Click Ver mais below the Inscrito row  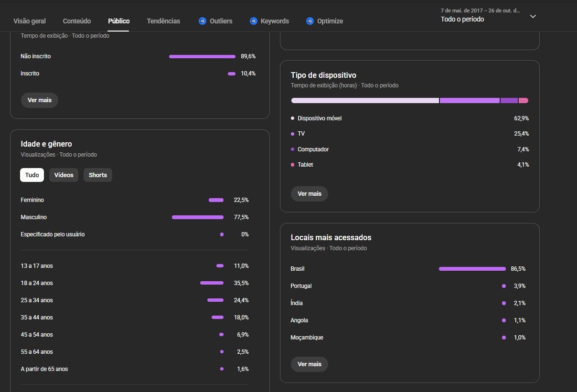(x=40, y=100)
